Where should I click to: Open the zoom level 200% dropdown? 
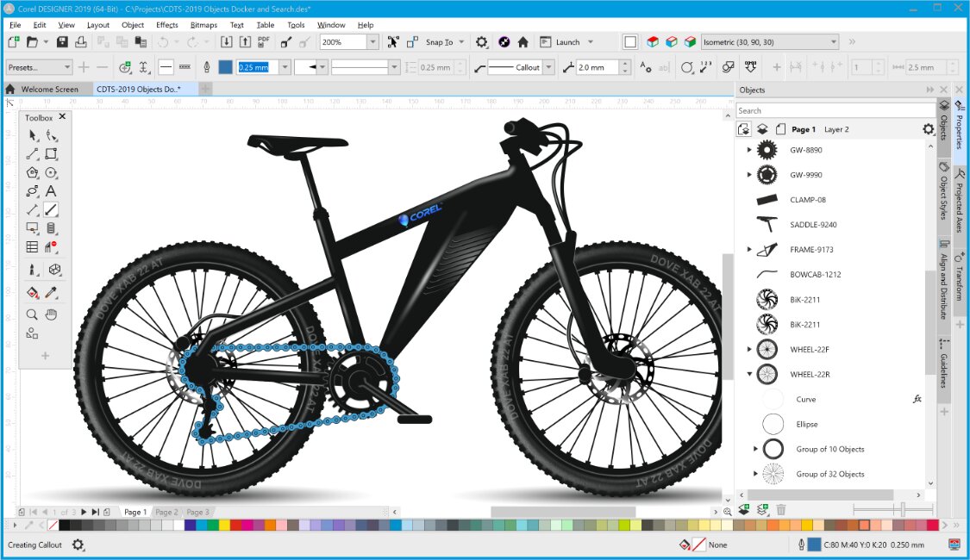coord(372,42)
